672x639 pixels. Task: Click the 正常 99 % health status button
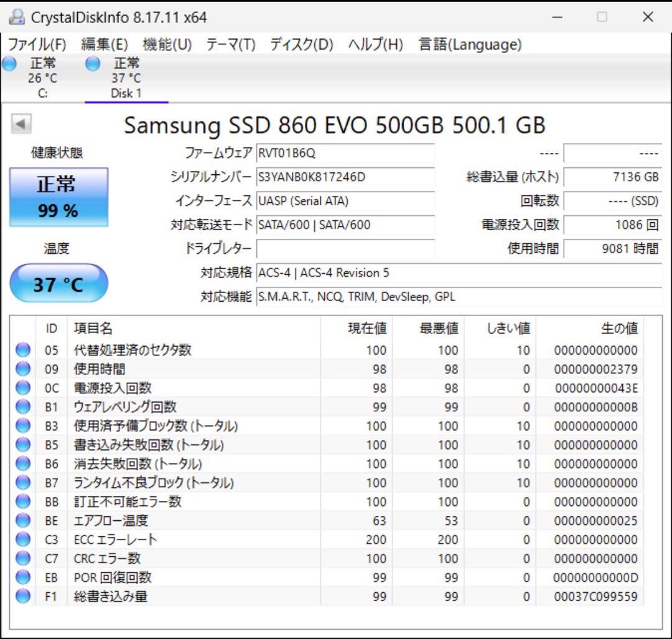pyautogui.click(x=58, y=197)
